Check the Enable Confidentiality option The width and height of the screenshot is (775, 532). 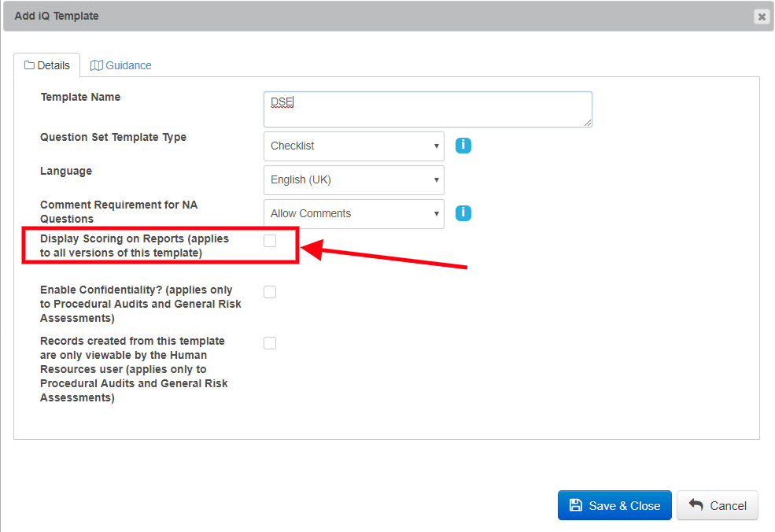tap(270, 291)
